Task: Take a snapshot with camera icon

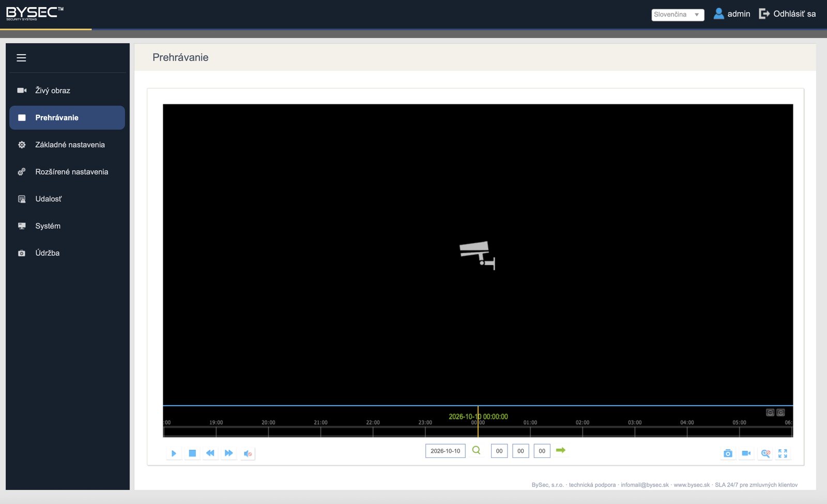Action: pyautogui.click(x=728, y=453)
